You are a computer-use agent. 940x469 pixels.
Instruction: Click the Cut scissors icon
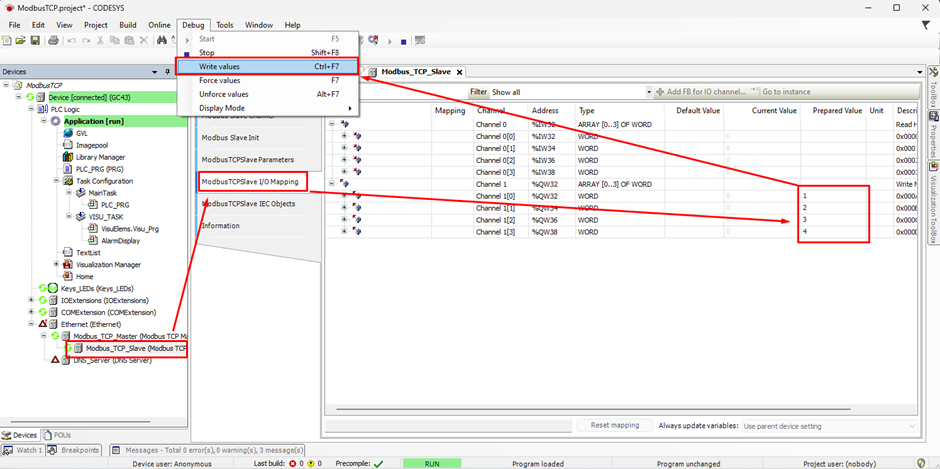click(101, 40)
